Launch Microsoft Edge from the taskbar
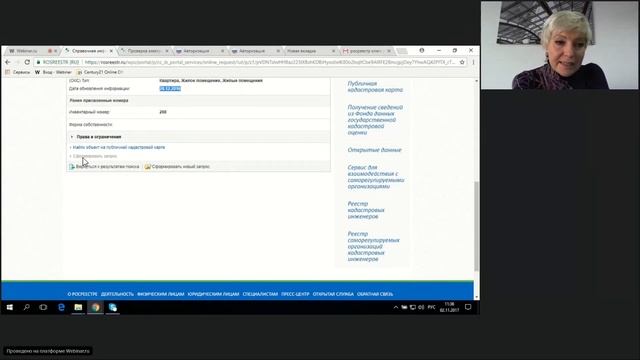640x360 pixels. tap(61, 307)
